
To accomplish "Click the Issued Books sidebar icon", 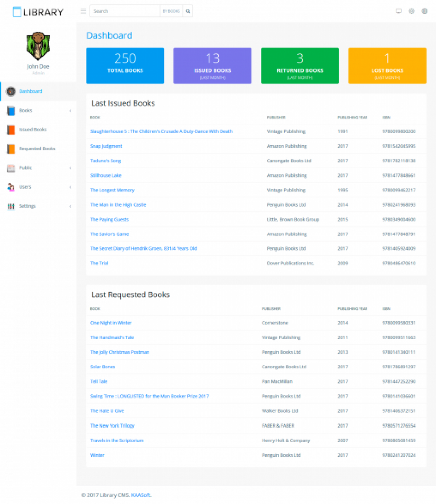I will pyautogui.click(x=11, y=130).
